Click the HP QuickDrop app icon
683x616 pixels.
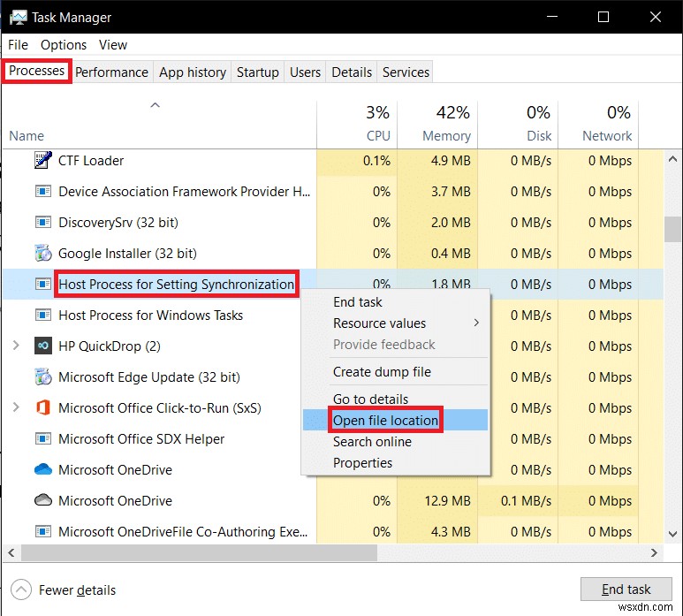click(42, 346)
